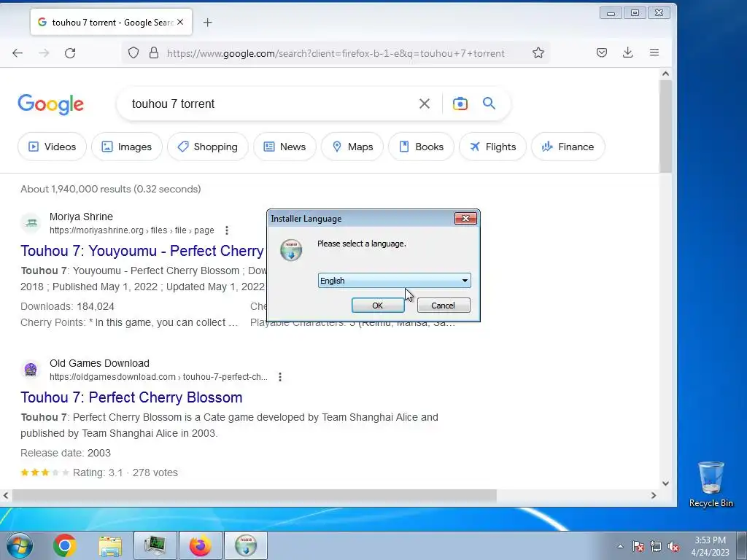Go back in Firefox
The image size is (747, 560).
[x=18, y=52]
